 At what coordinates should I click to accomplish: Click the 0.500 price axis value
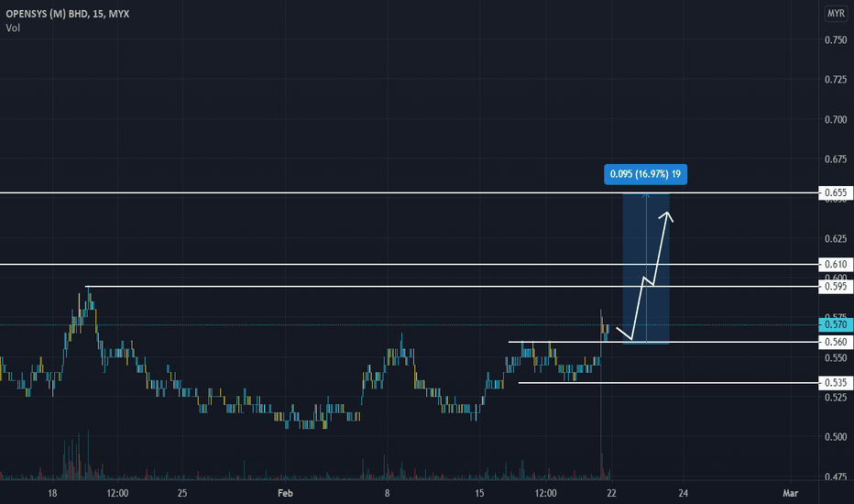(x=836, y=437)
